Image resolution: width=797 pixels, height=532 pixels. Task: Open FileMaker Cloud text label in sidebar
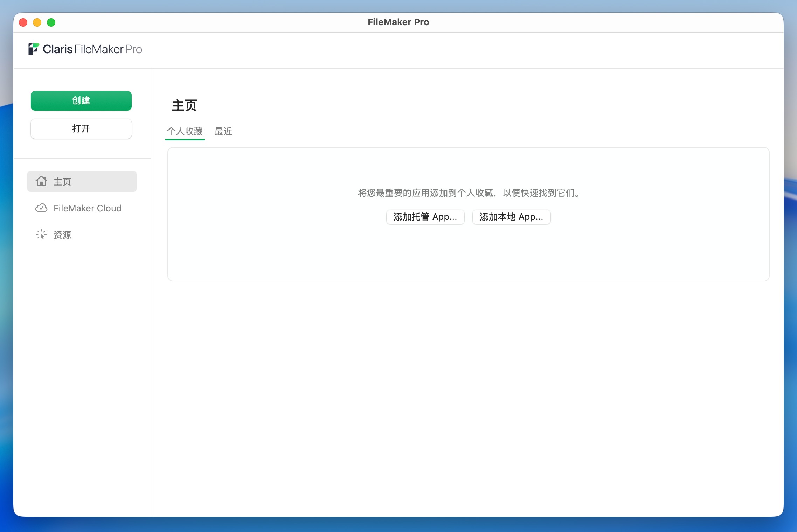[88, 208]
